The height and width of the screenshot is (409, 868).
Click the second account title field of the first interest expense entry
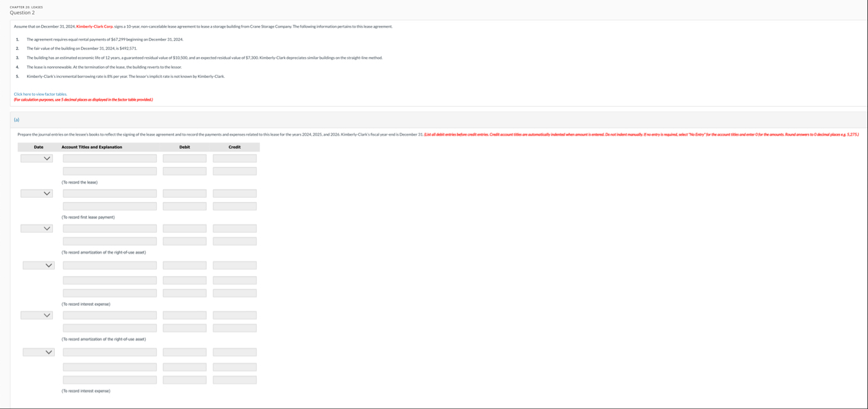[x=109, y=280]
